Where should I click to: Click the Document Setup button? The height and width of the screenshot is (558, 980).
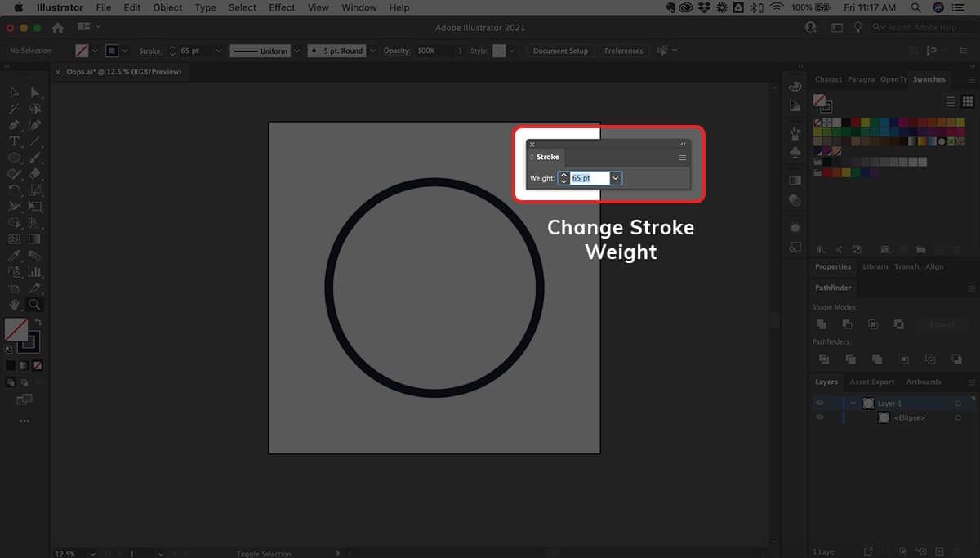click(560, 51)
